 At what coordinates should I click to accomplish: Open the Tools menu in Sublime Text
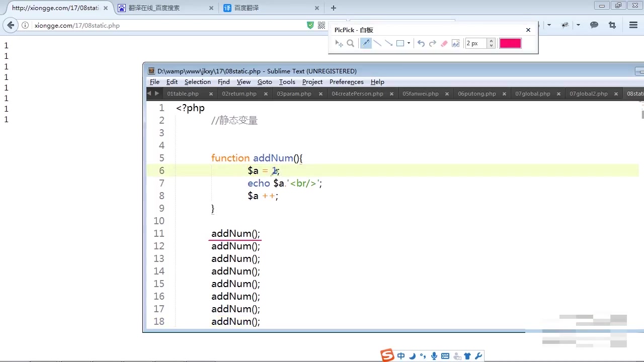287,82
